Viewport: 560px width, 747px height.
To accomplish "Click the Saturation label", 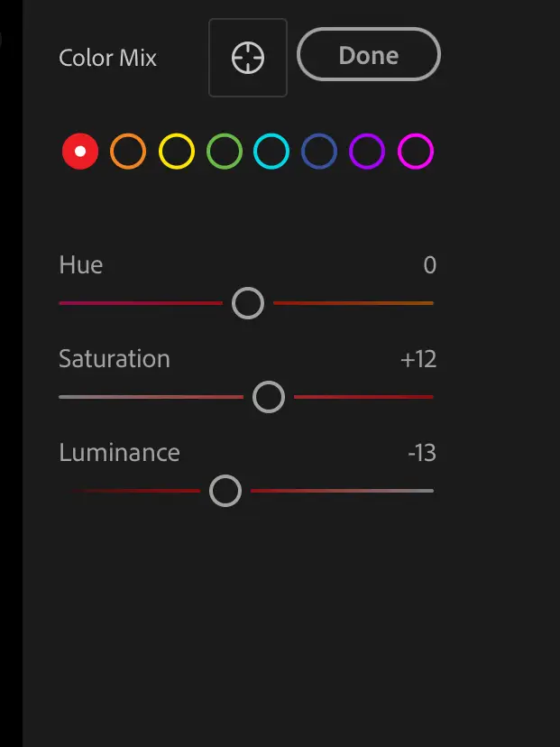I will tap(115, 359).
